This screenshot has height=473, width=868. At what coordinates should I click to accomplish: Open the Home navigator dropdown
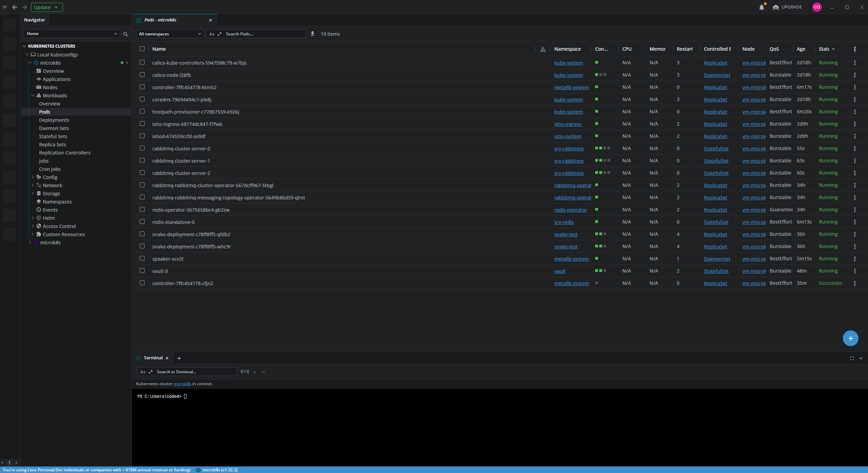coord(71,34)
